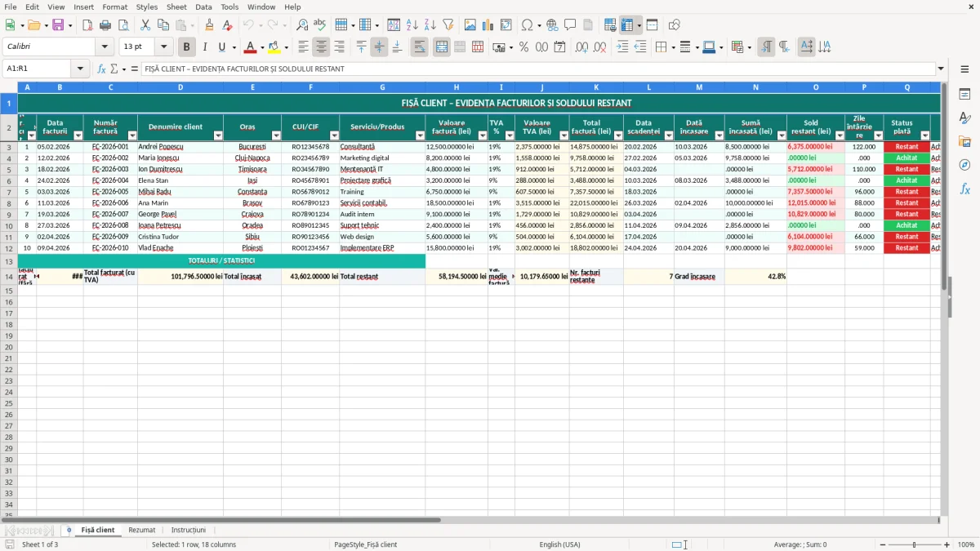Export directly as PDF
This screenshot has height=551, width=980.
pos(87,25)
